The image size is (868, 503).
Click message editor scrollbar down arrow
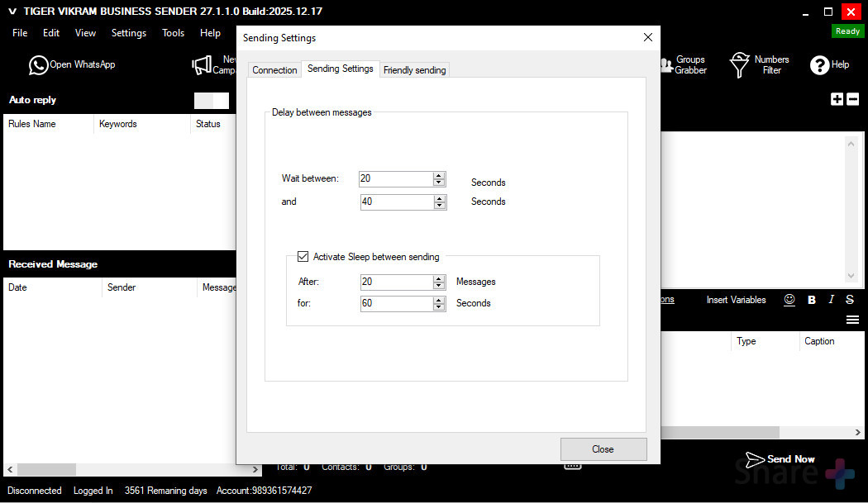pyautogui.click(x=851, y=276)
